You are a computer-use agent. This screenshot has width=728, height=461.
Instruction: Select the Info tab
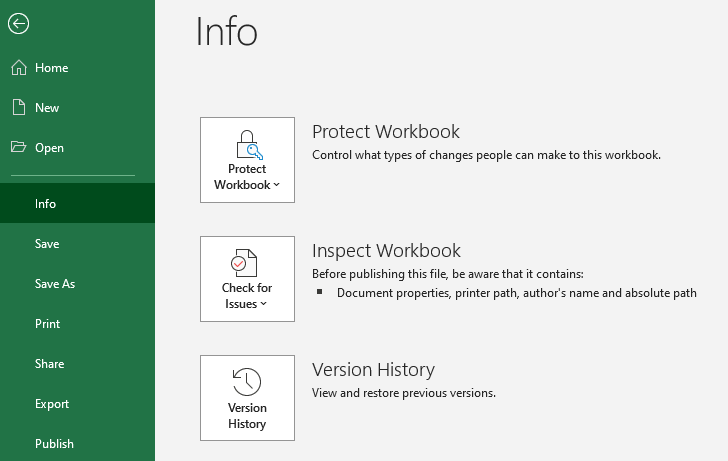point(78,203)
